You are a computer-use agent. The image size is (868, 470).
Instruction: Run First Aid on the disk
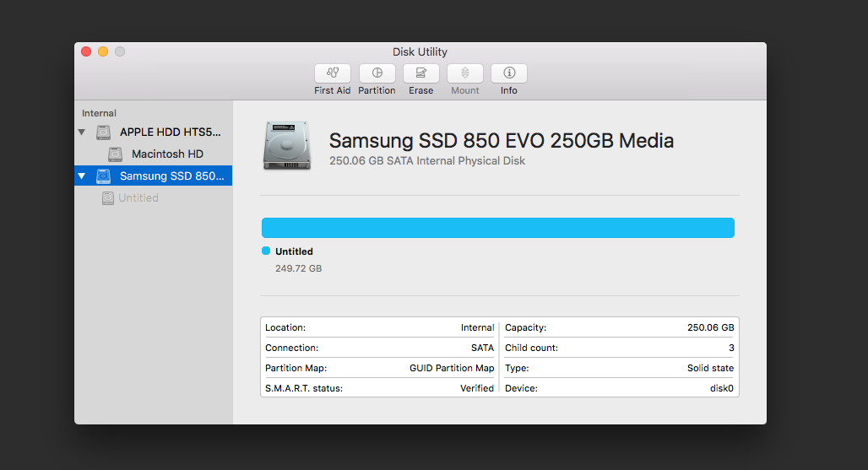click(332, 73)
